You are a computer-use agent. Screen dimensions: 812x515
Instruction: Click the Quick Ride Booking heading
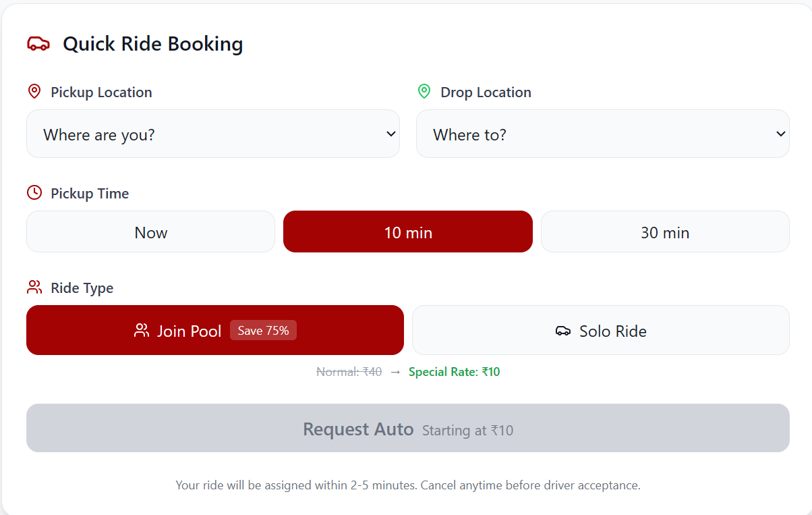153,44
